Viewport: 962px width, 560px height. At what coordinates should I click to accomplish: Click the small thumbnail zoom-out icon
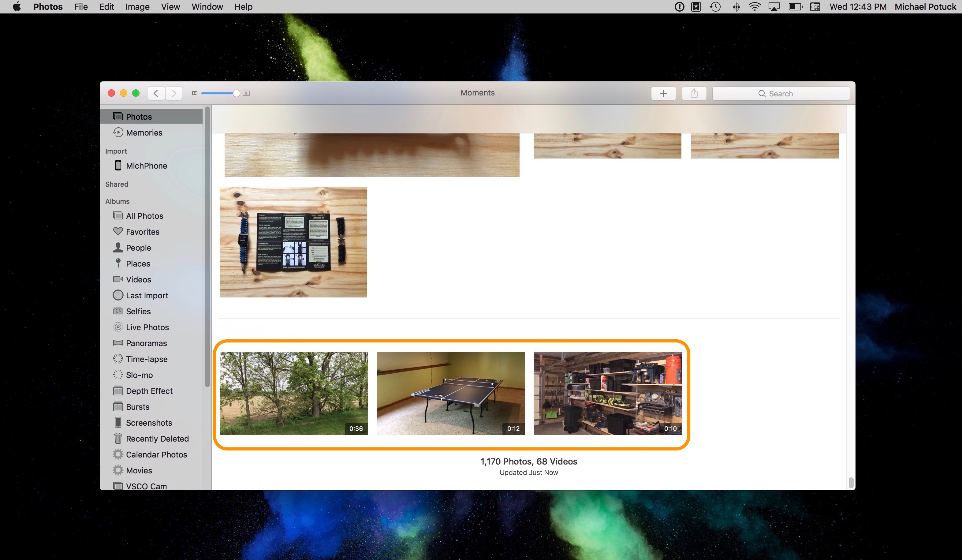click(195, 94)
